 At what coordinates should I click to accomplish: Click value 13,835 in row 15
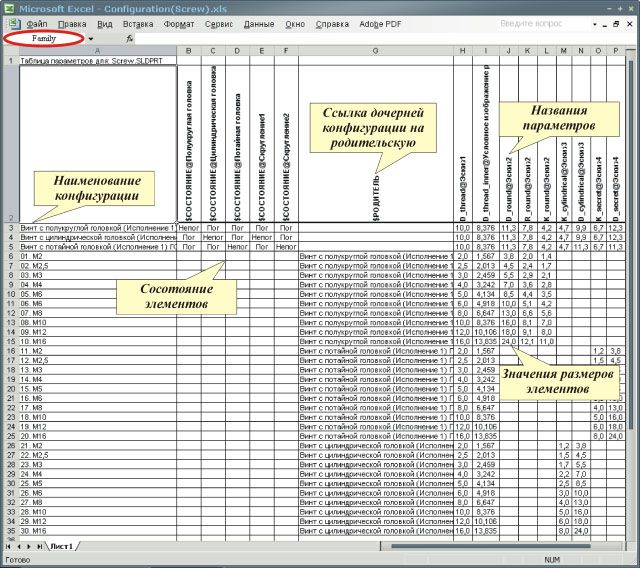[486, 341]
